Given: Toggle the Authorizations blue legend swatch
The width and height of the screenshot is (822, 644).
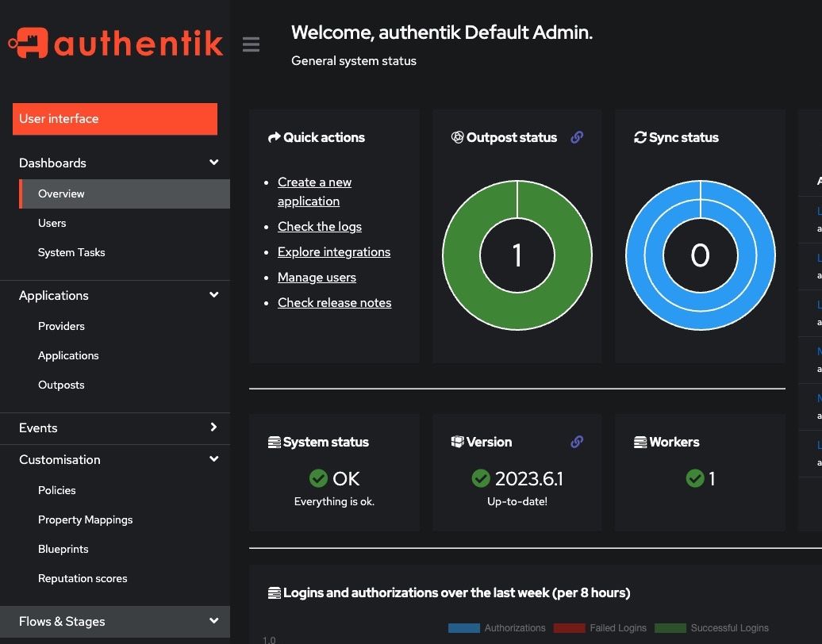Looking at the screenshot, I should point(464,628).
